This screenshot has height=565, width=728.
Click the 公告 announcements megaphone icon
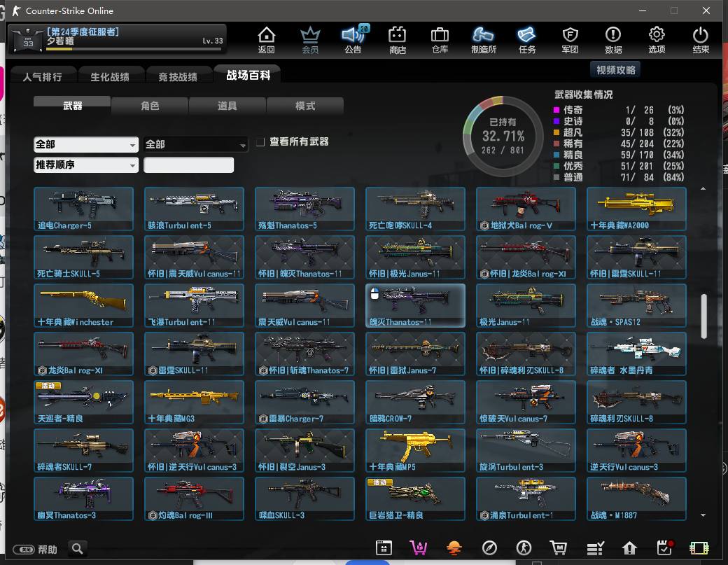tap(353, 39)
